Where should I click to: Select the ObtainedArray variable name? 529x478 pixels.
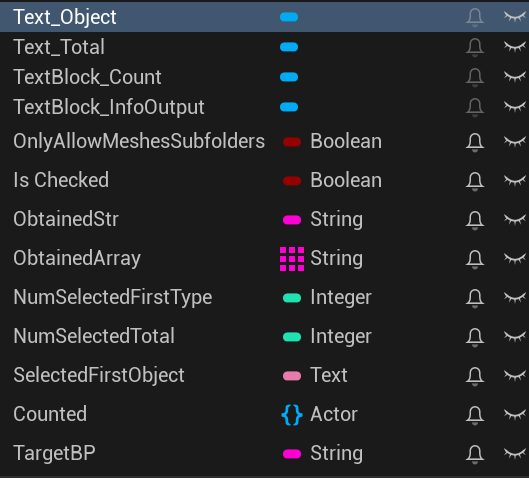(77, 258)
